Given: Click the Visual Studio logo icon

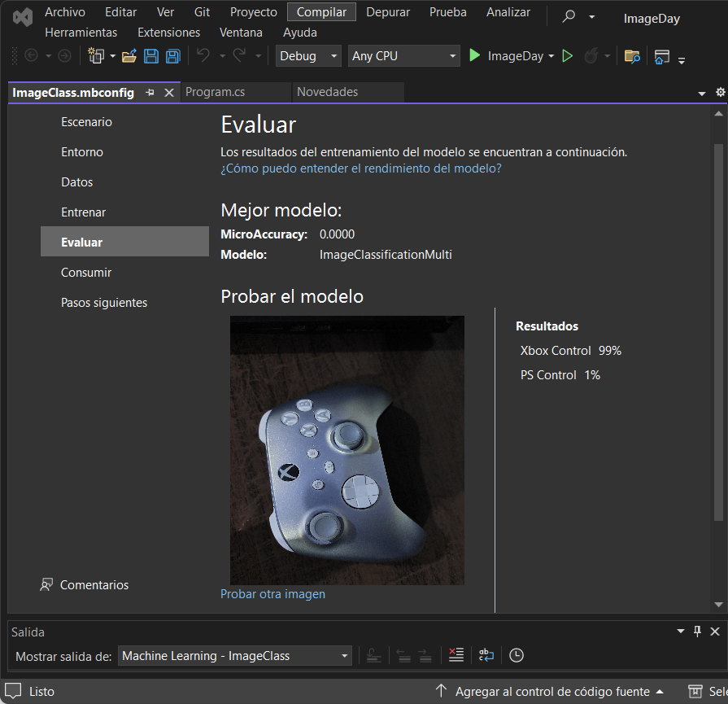Looking at the screenshot, I should click(x=22, y=17).
